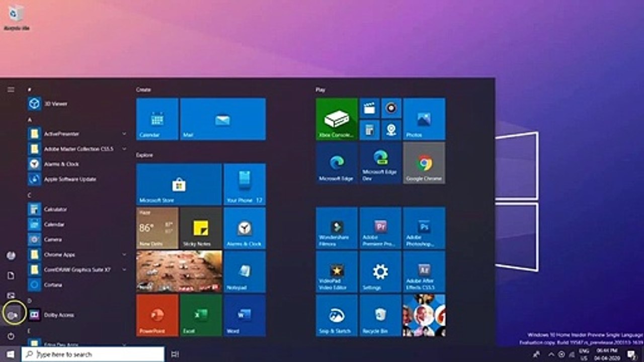Launch Word from its tile
Viewport: 644px width, 362px height.
click(x=245, y=315)
